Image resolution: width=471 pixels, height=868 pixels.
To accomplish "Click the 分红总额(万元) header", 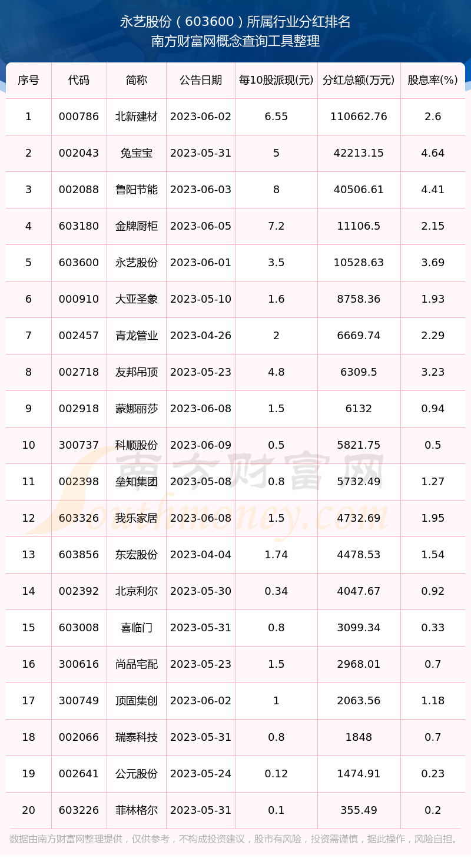I will point(359,80).
